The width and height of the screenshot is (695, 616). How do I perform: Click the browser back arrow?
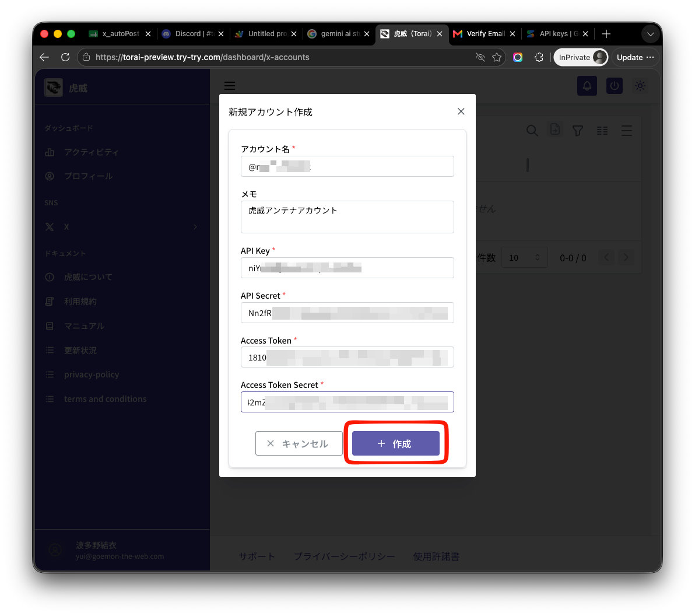point(44,57)
